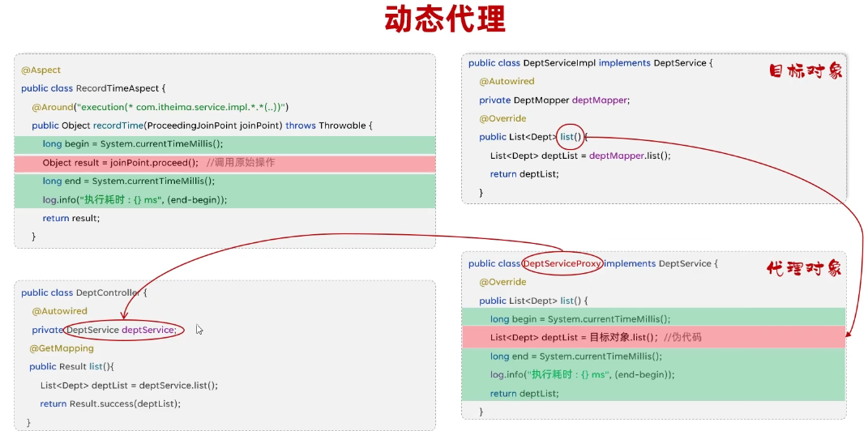Screen dimensions: 868x431
Task: Click long end line in RecordTimeAspect
Action: click(128, 181)
